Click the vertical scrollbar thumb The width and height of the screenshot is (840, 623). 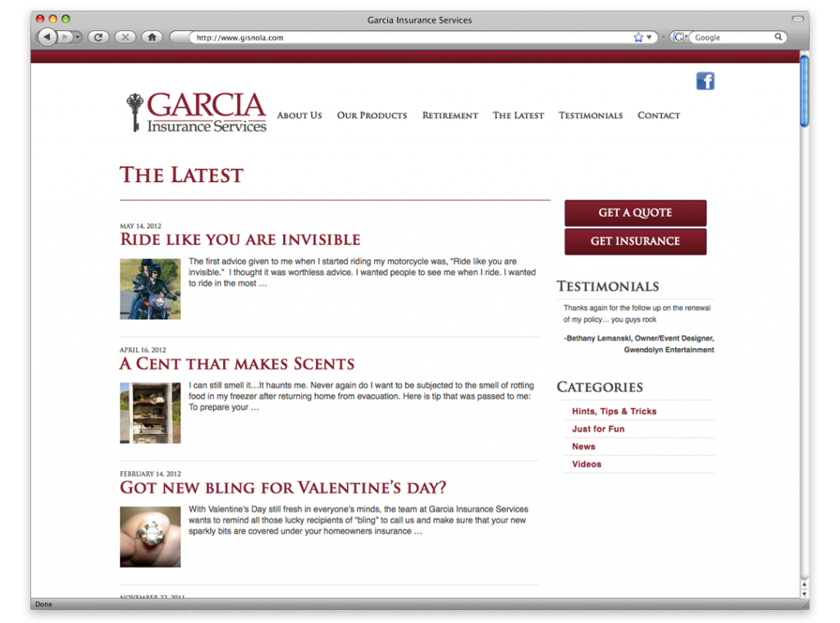pos(804,91)
